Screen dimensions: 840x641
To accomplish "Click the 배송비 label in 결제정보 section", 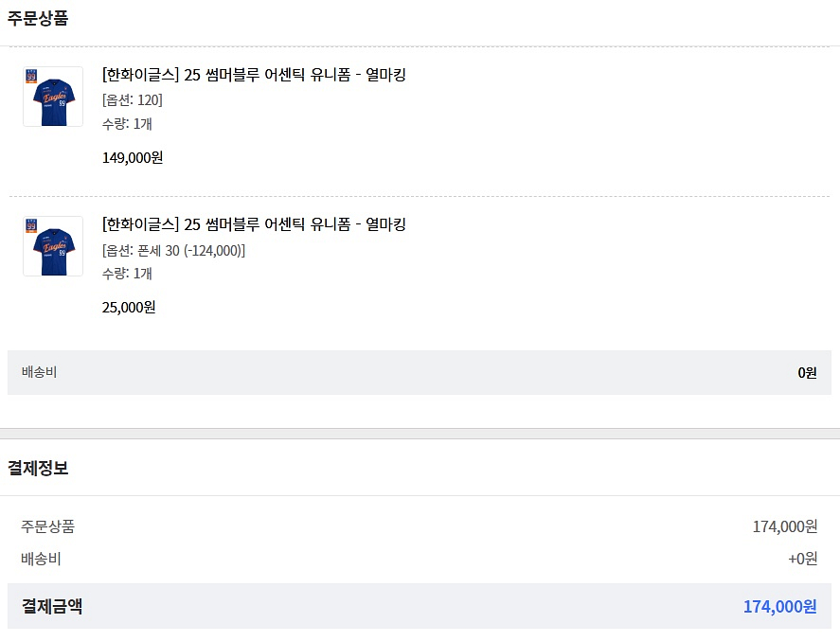I will 41,559.
